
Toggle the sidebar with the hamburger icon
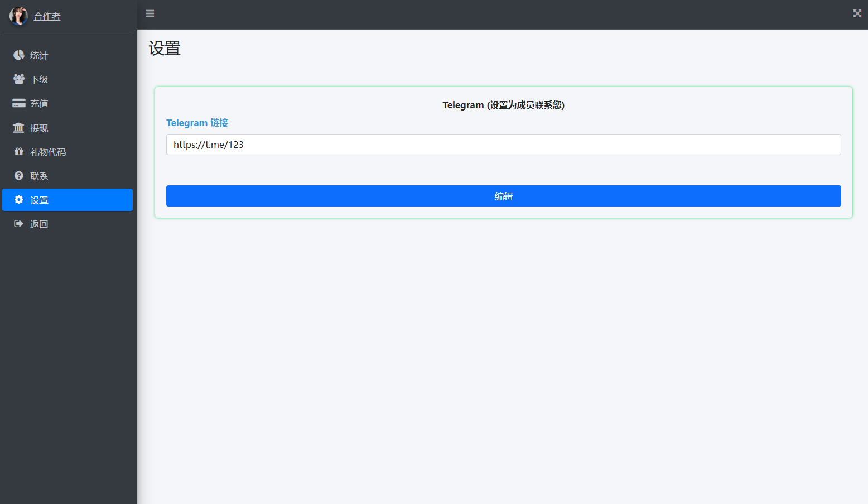(x=150, y=13)
